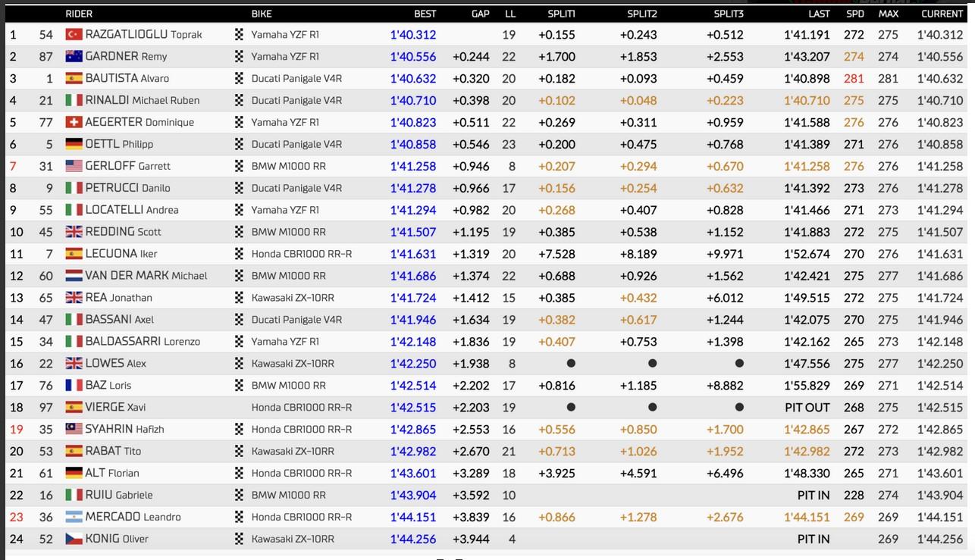Image resolution: width=975 pixels, height=560 pixels.
Task: Click the checkered flag icon in Rea's row
Action: tap(240, 298)
